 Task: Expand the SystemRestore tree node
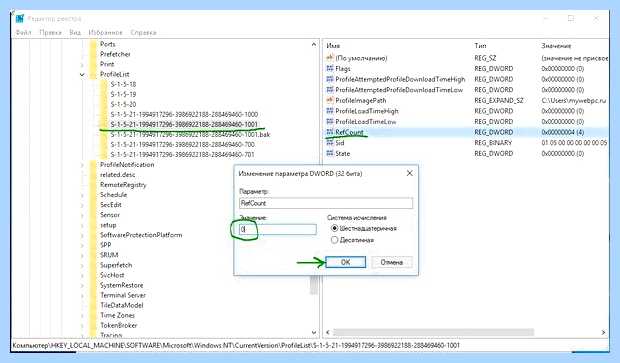82,285
